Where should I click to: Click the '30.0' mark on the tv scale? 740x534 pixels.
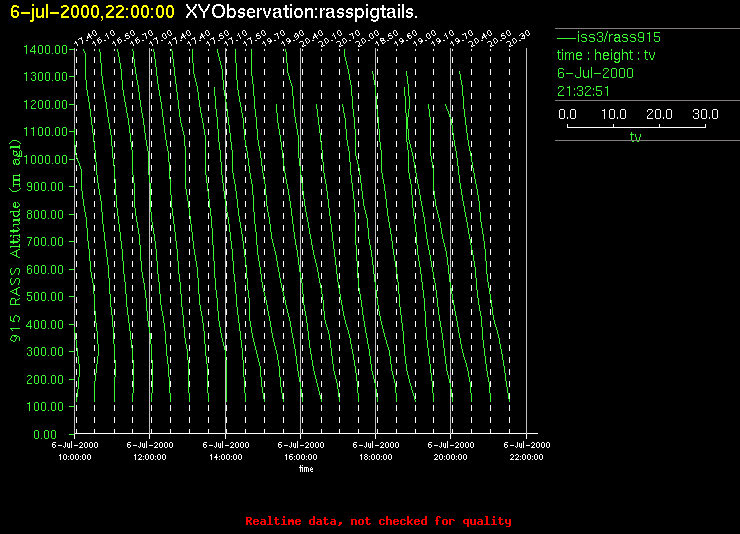tap(705, 114)
